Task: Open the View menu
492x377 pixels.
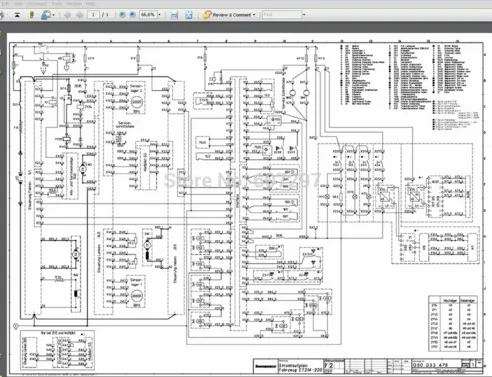Action: click(18, 4)
